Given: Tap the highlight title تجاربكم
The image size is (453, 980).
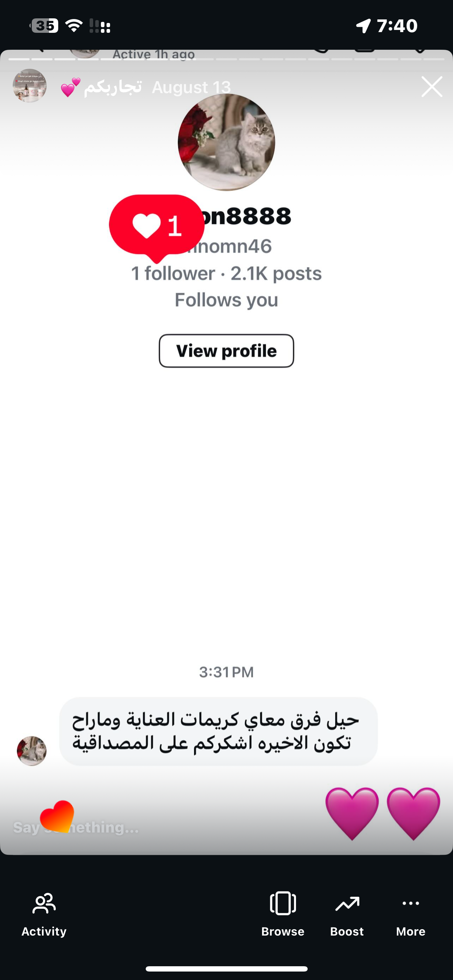Looking at the screenshot, I should click(113, 87).
